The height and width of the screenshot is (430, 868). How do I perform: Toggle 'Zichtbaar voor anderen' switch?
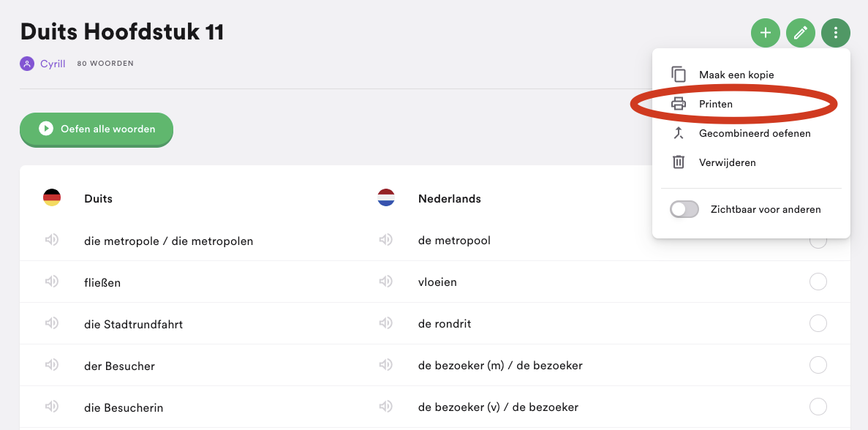[684, 210]
